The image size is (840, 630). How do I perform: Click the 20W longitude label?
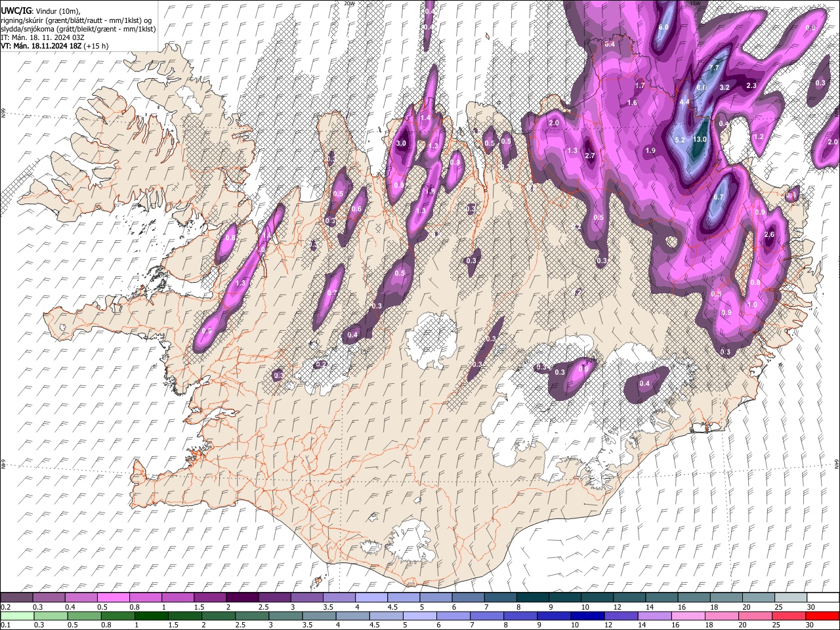click(349, 3)
